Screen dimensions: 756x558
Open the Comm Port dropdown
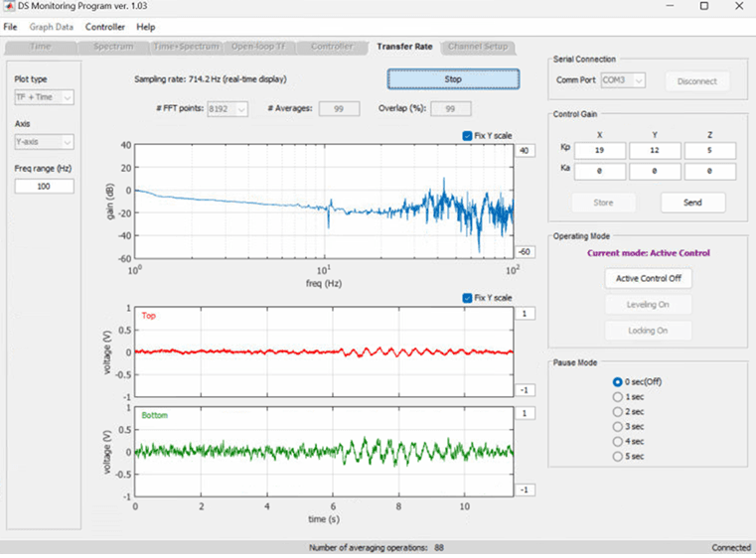coord(623,80)
